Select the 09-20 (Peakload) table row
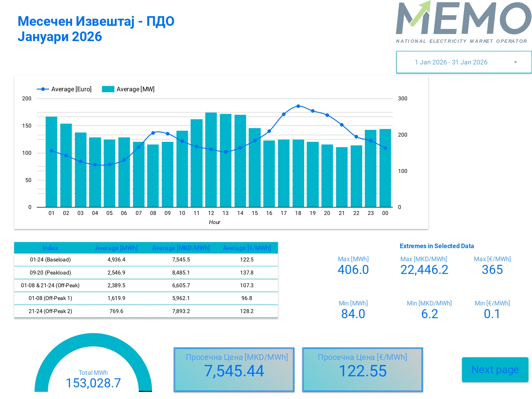The image size is (532, 399). (146, 273)
